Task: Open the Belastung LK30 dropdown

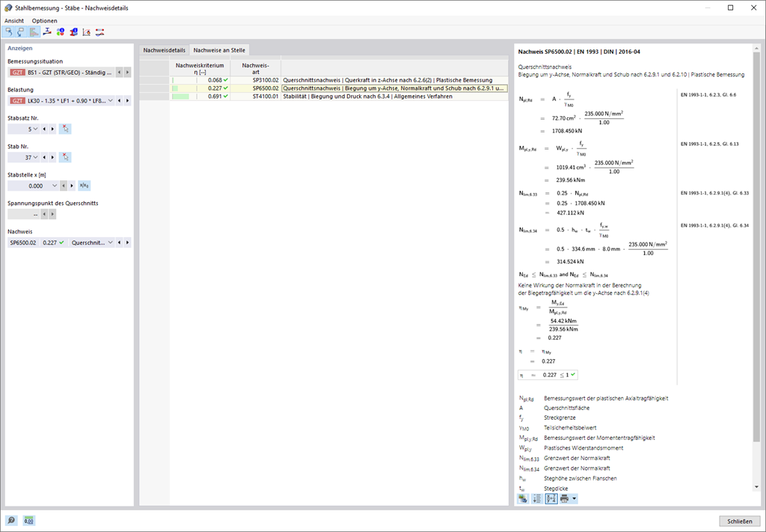Action: pos(111,100)
